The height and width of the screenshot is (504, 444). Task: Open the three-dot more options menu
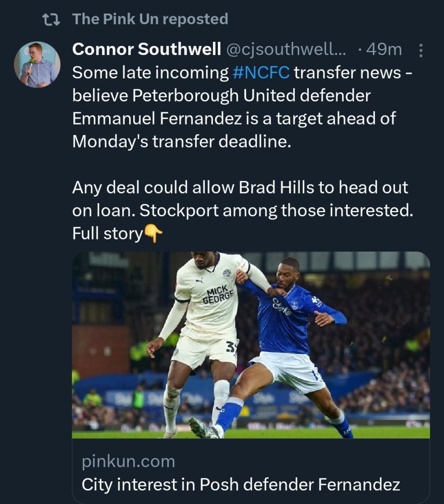422,50
